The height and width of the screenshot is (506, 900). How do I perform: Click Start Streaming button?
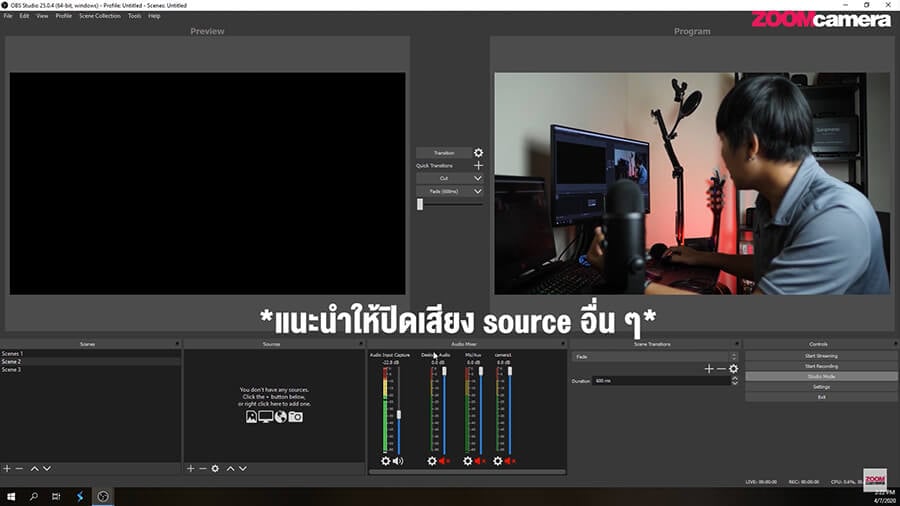pos(821,356)
